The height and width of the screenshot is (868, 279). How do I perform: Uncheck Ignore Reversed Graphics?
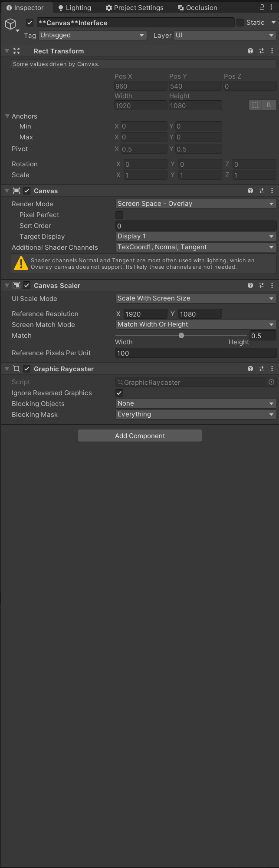point(119,393)
